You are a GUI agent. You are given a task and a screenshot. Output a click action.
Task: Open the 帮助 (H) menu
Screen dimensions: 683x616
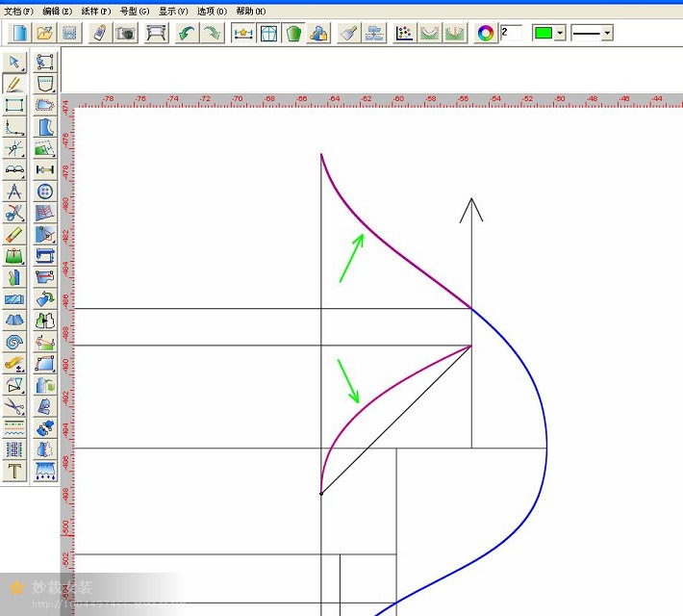click(250, 11)
